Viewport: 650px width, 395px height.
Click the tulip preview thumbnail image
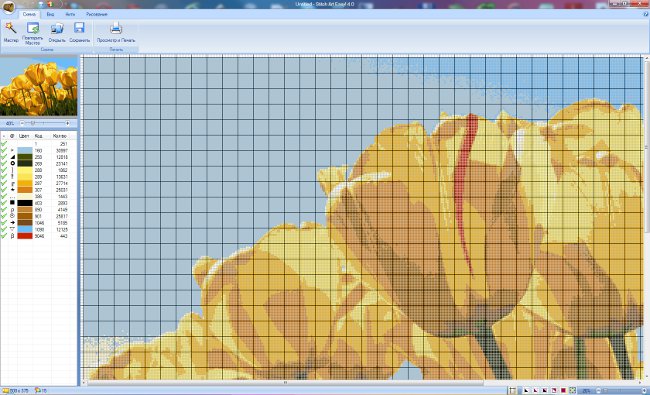(39, 87)
